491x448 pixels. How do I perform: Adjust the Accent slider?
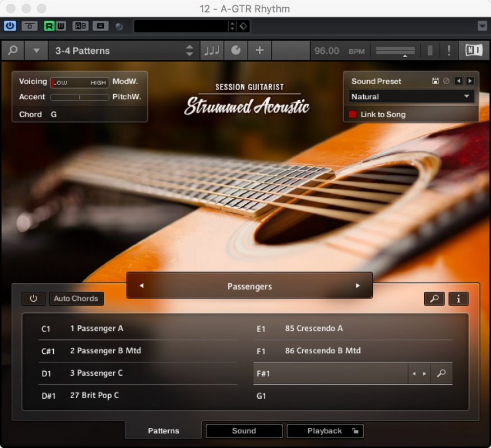(80, 97)
